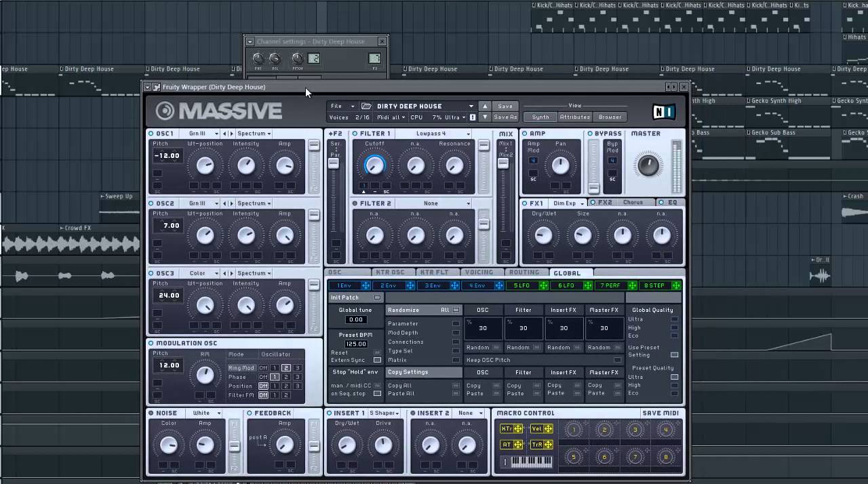This screenshot has height=484, width=868.
Task: Click the Preset BPM 125.00 field
Action: pos(355,344)
